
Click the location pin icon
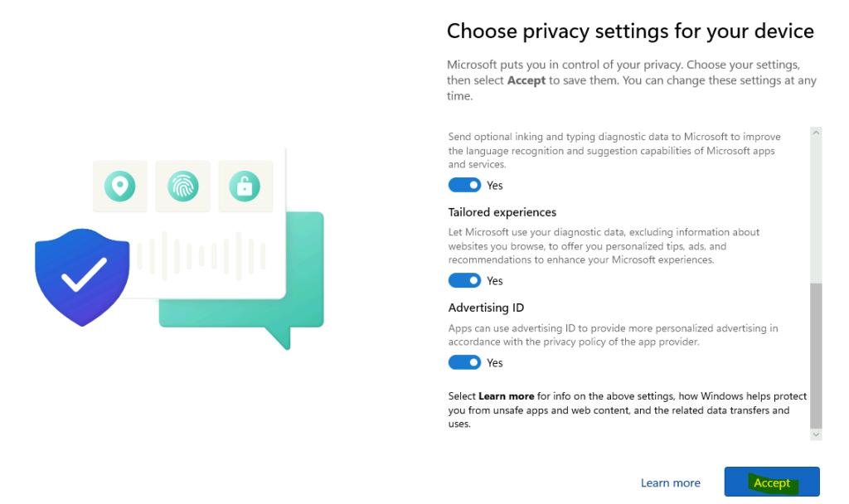pyautogui.click(x=119, y=187)
